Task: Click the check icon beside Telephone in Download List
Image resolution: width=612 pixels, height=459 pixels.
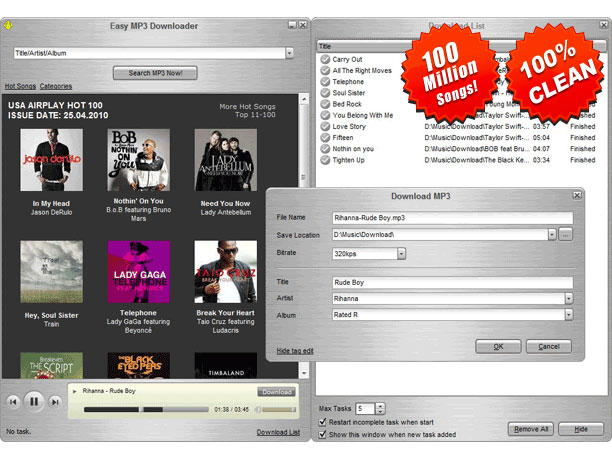Action: click(x=325, y=82)
